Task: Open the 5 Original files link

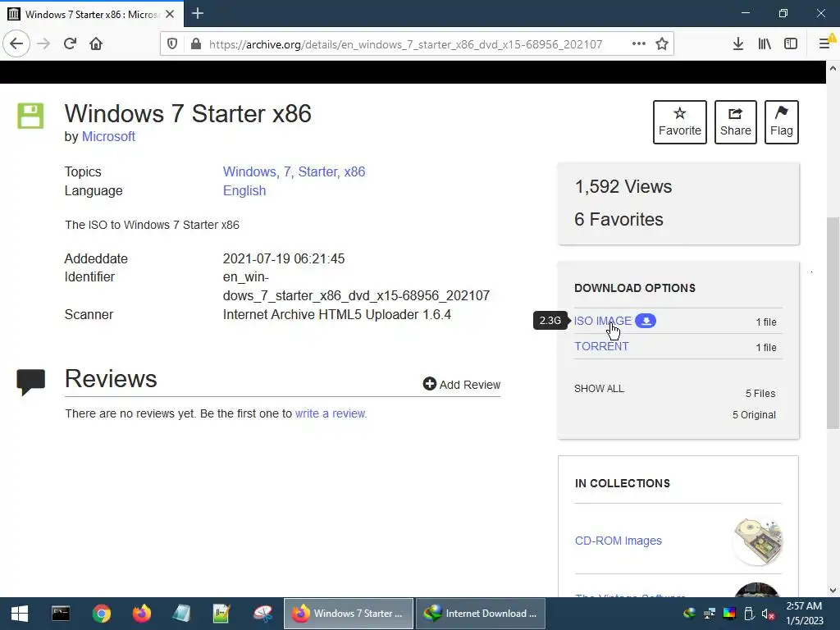Action: click(754, 415)
